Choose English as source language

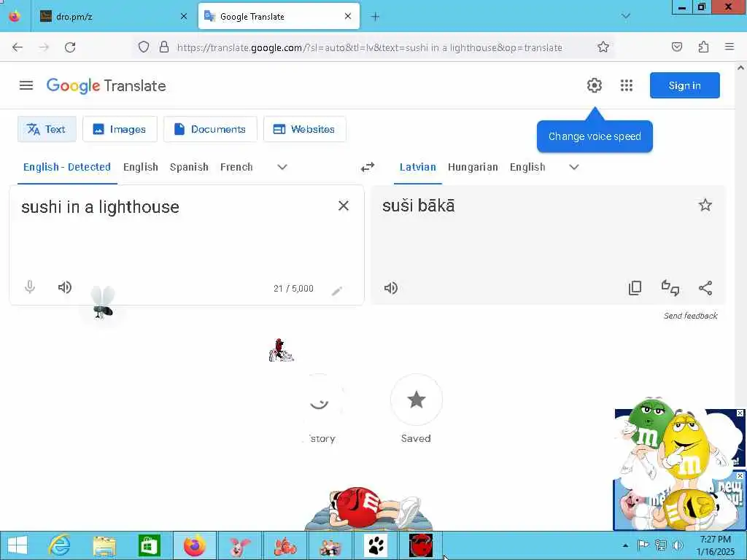pyautogui.click(x=141, y=167)
